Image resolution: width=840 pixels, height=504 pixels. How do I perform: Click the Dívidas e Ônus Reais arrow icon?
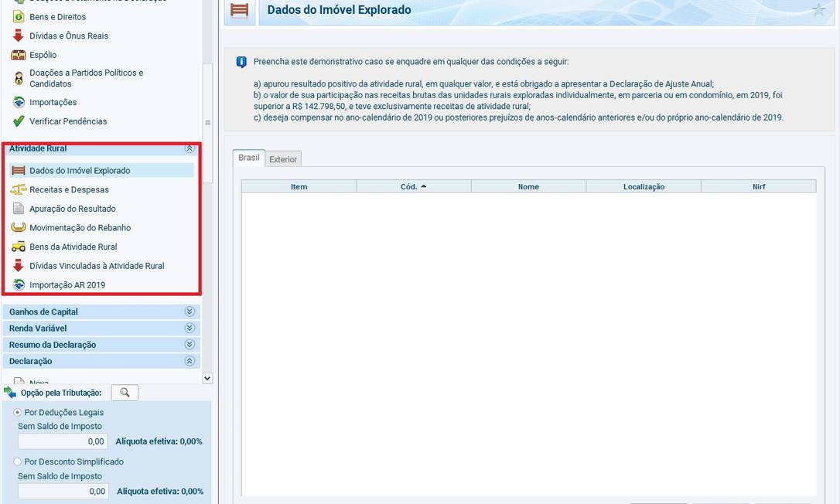point(18,36)
